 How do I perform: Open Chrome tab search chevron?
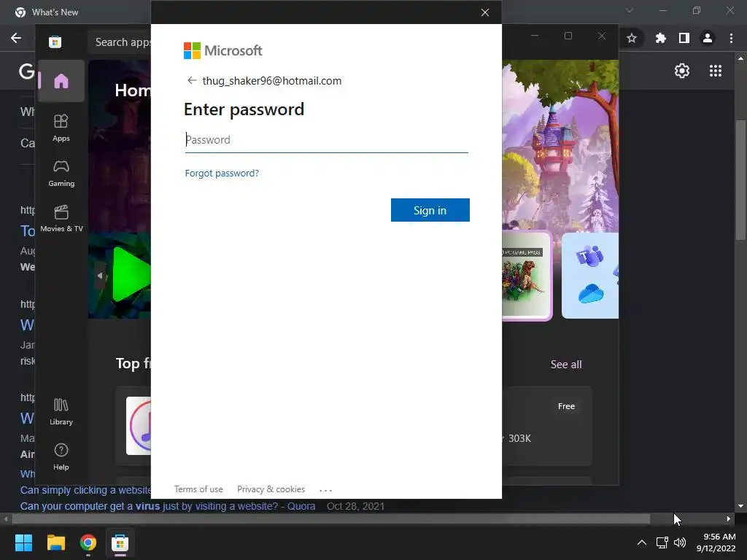pyautogui.click(x=630, y=10)
